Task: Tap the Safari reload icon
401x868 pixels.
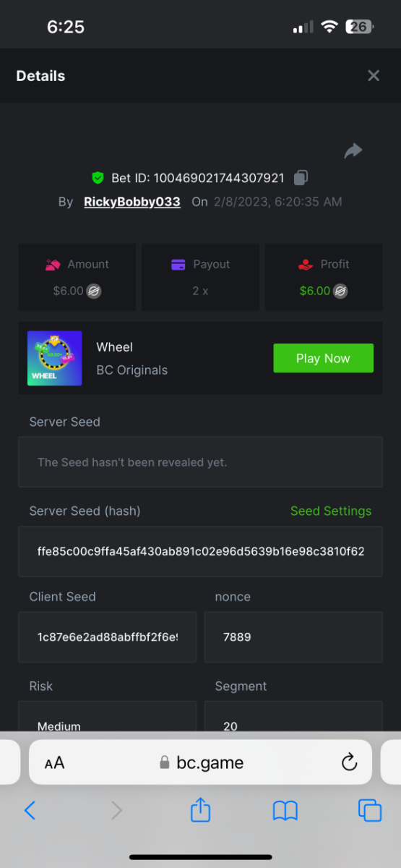Action: pos(349,762)
